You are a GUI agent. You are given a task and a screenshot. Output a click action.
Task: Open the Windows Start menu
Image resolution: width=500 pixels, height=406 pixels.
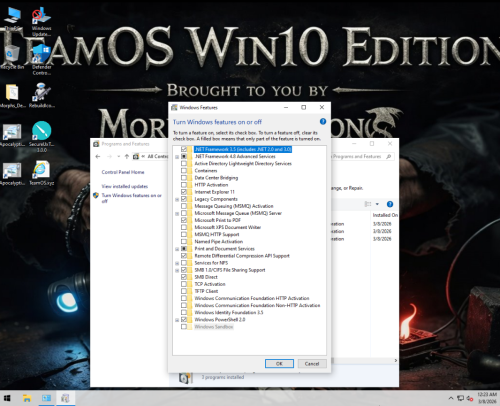[x=7, y=398]
